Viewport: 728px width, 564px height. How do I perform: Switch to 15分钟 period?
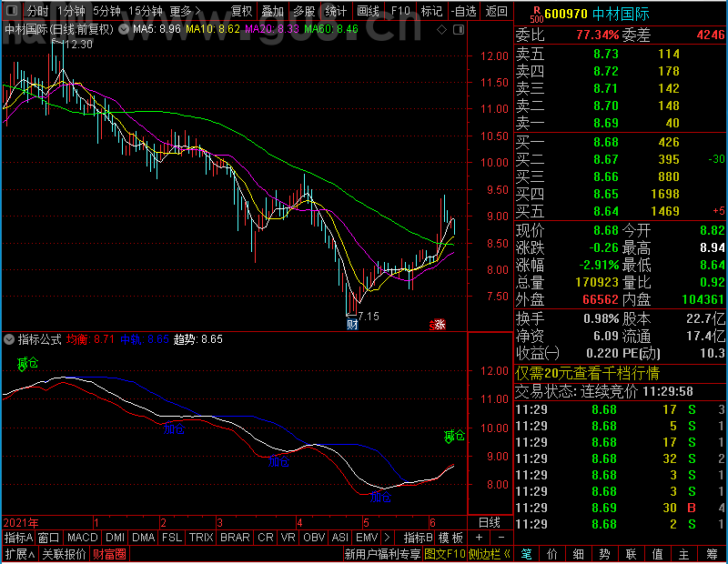tap(145, 11)
